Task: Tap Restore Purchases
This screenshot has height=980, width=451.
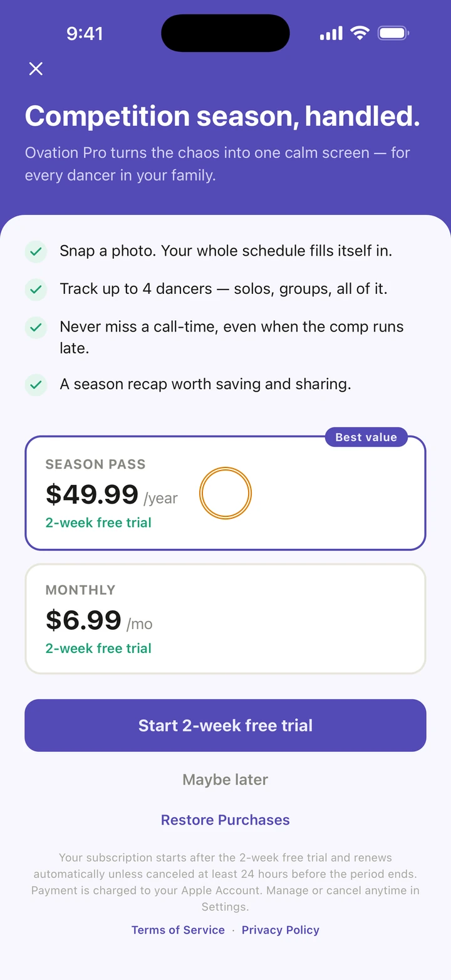Action: [225, 820]
